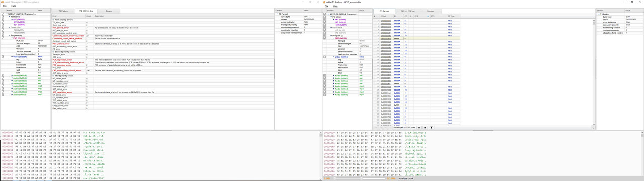The height and width of the screenshot is (181, 644).
Task: Toggle MPEG-TS checkbox in right window
Action: 325,14
